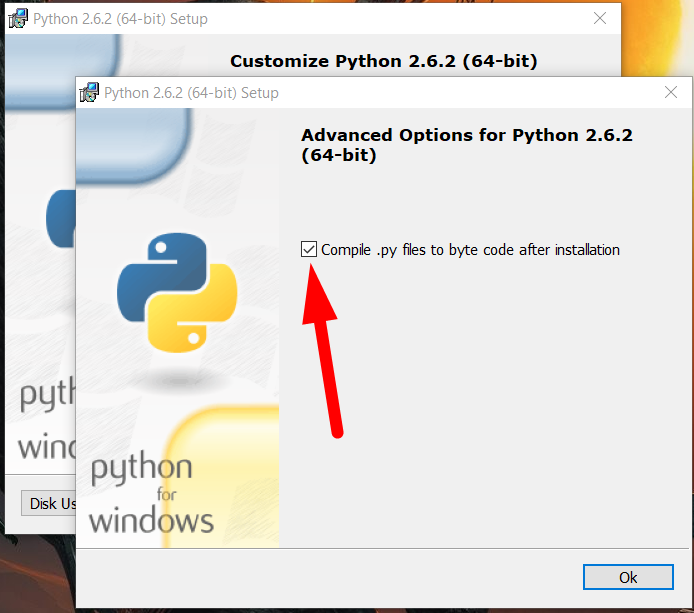Click Disk Usage button in Customize Python window

pos(49,503)
